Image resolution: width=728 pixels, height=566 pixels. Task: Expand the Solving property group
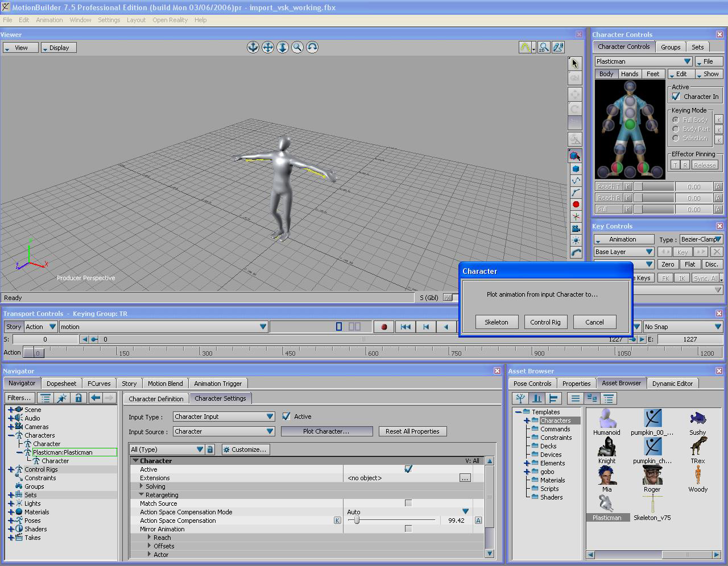click(142, 486)
